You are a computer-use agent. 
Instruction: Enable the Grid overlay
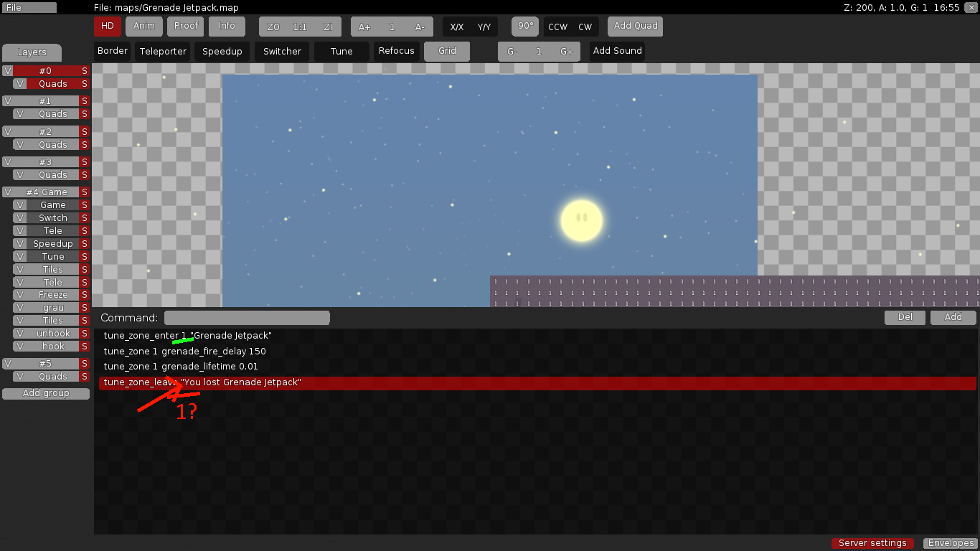[446, 51]
